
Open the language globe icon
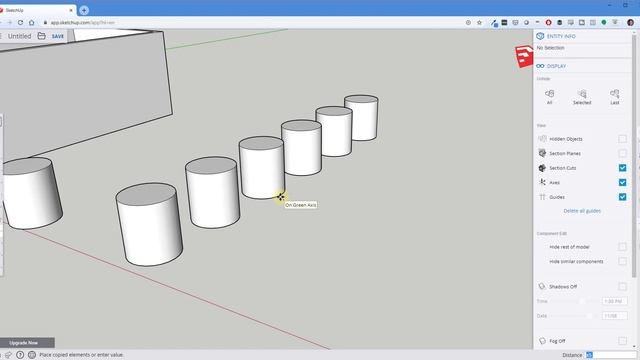[32, 355]
